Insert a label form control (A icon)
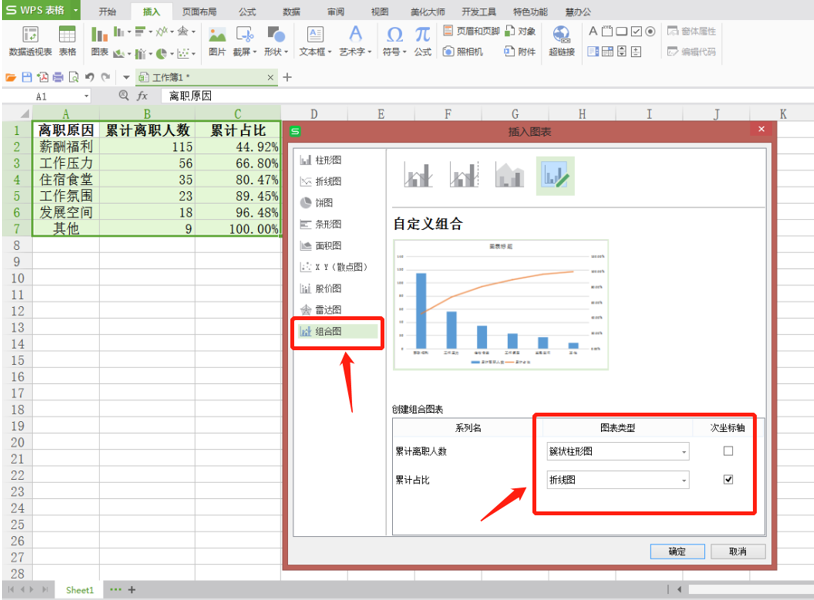 pos(593,31)
